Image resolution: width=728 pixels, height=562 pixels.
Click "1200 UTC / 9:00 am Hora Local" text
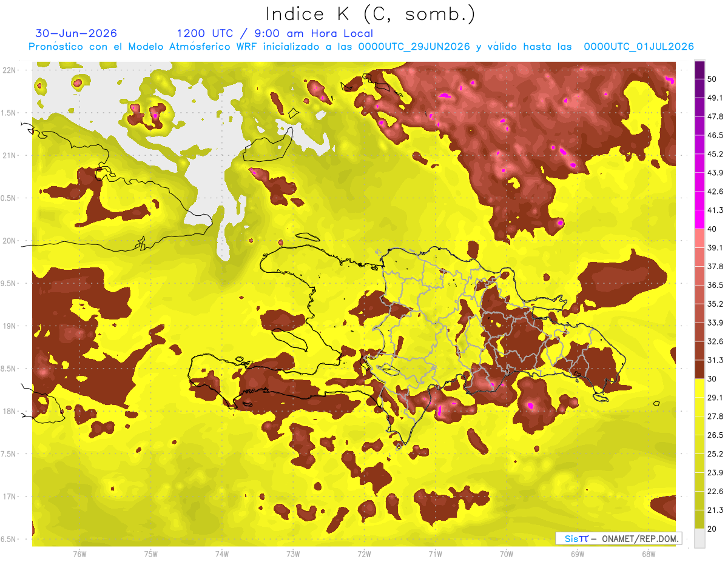(x=275, y=33)
